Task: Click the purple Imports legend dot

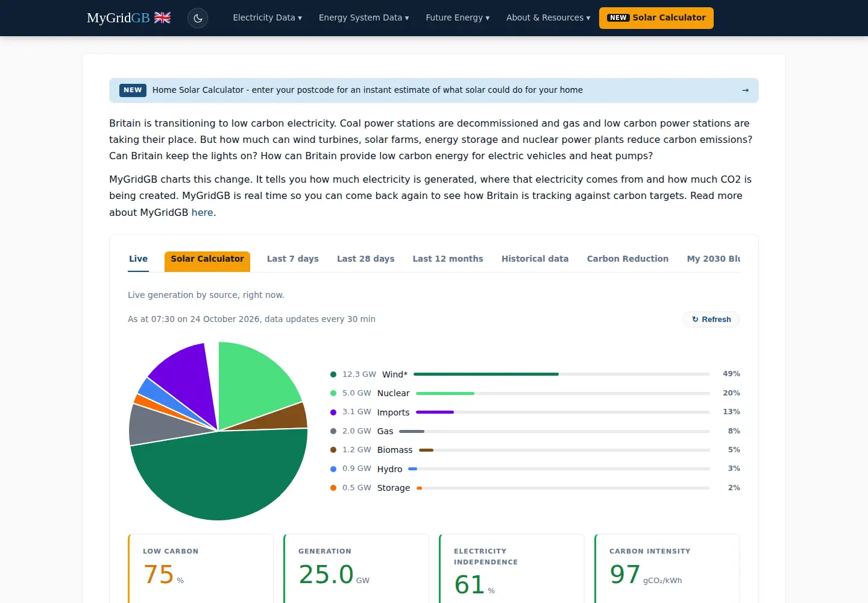Action: point(333,412)
